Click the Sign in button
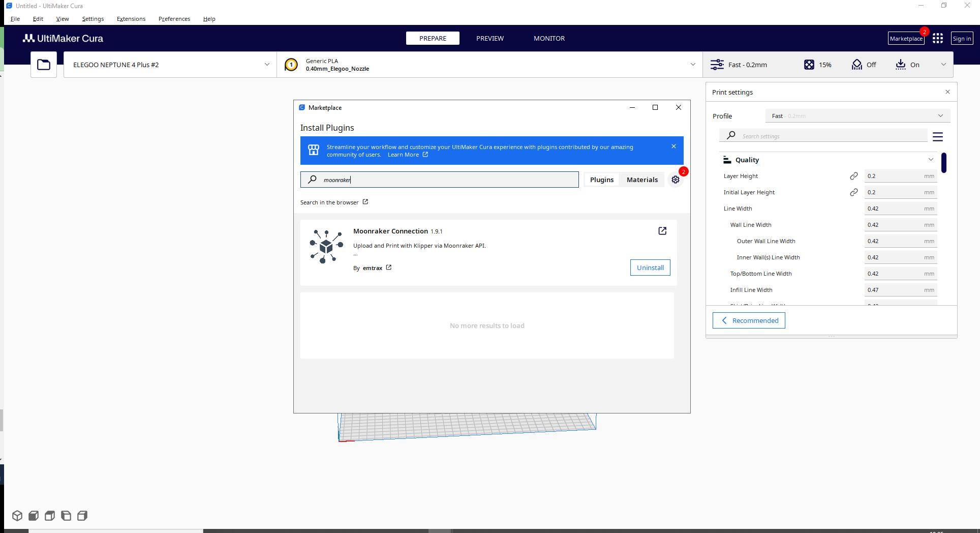 tap(962, 38)
